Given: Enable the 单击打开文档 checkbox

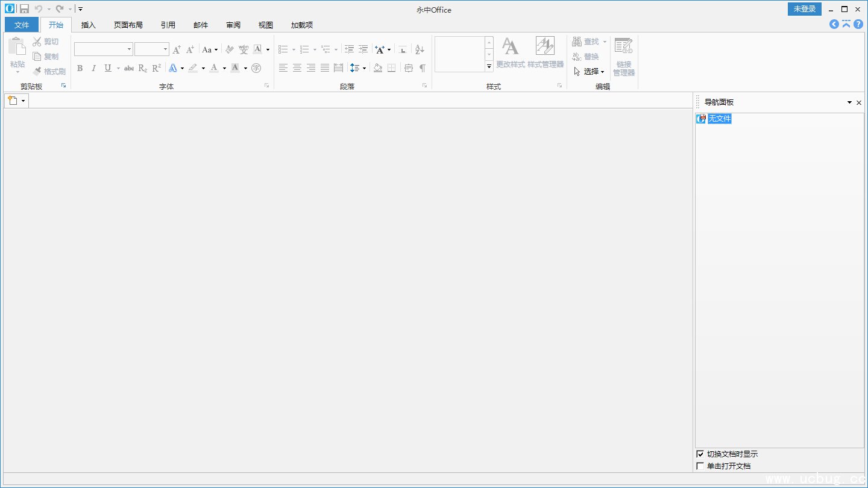Looking at the screenshot, I should click(x=700, y=466).
